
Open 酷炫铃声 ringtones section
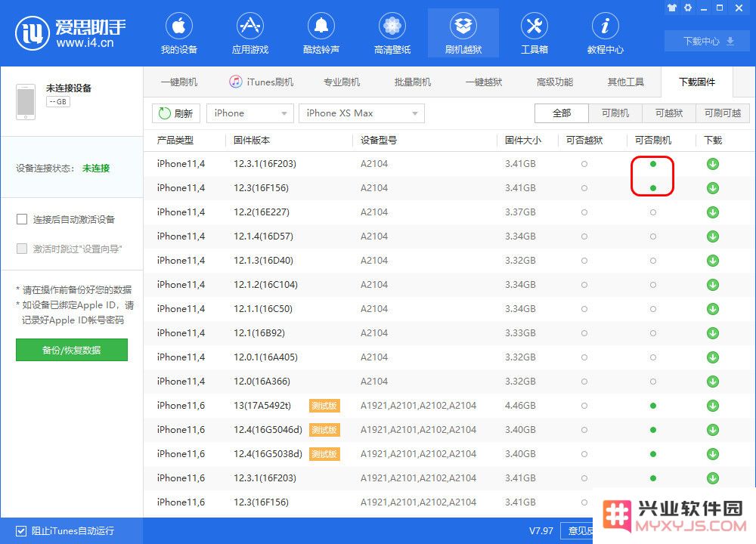(321, 33)
